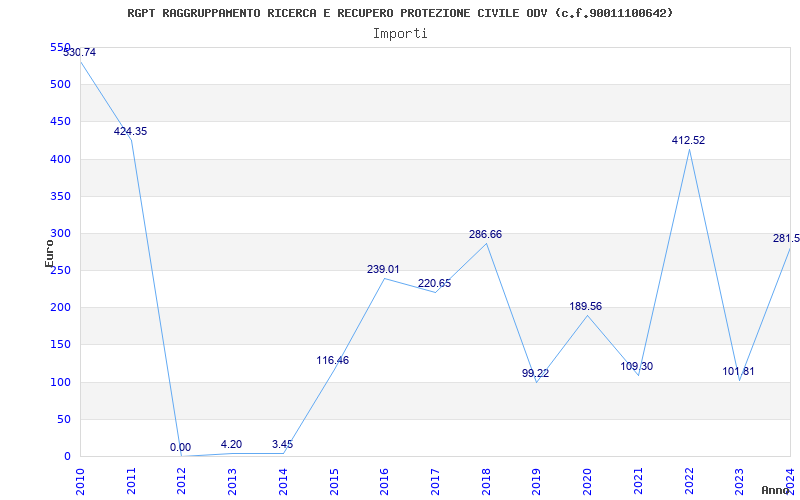Screen dimensions: 800x500
Task: Click the 2018 x-axis label
Action: click(486, 482)
